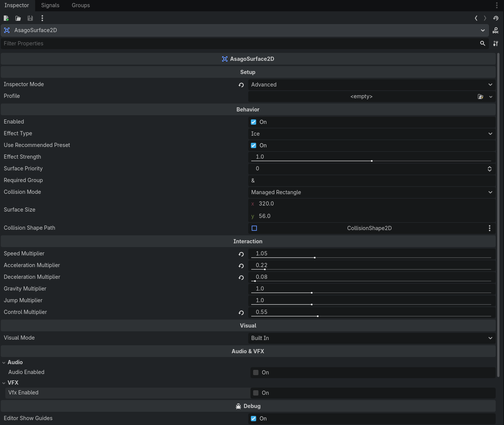Open the Visual Mode dropdown
The height and width of the screenshot is (425, 504).
point(372,338)
